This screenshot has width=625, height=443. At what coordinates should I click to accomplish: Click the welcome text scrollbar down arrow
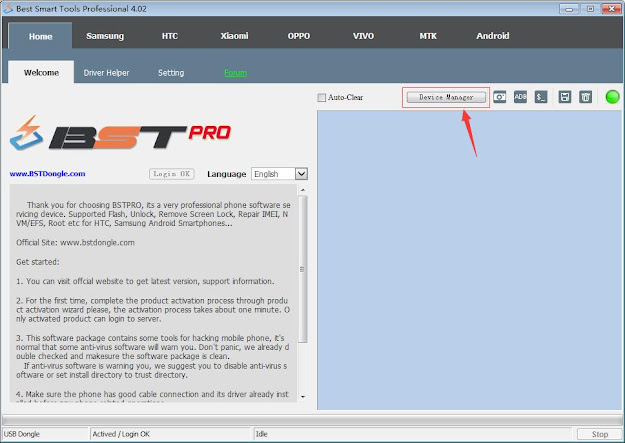pos(303,397)
